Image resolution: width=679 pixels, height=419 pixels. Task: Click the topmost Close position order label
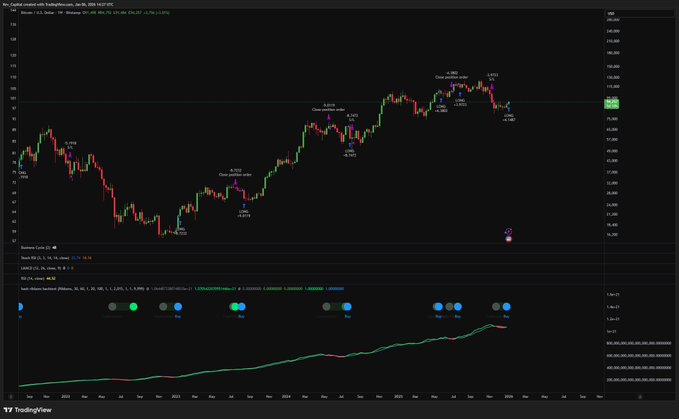(x=453, y=77)
